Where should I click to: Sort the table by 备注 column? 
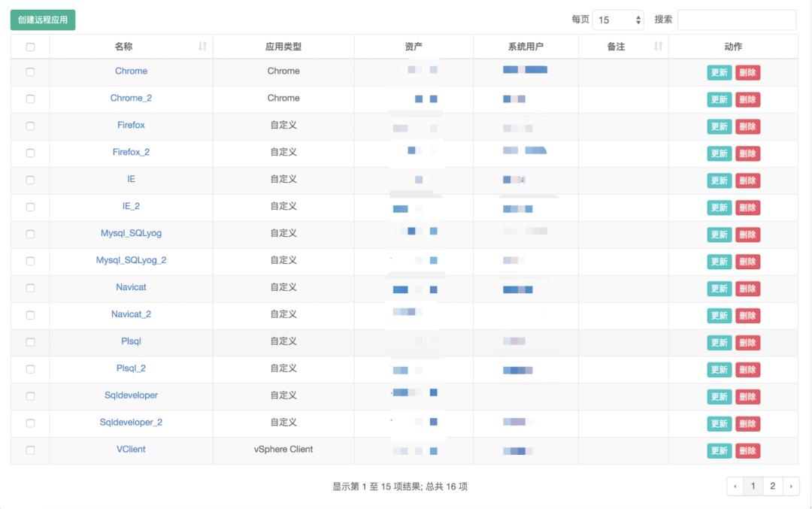tap(616, 46)
